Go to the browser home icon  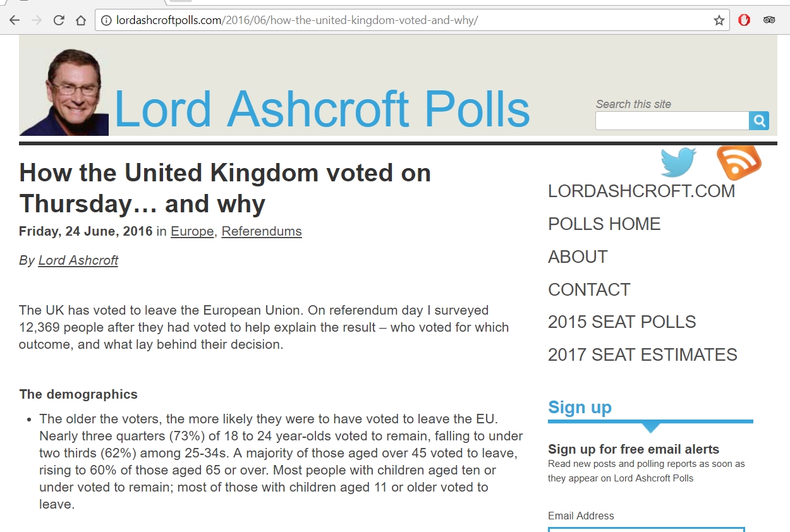click(81, 20)
